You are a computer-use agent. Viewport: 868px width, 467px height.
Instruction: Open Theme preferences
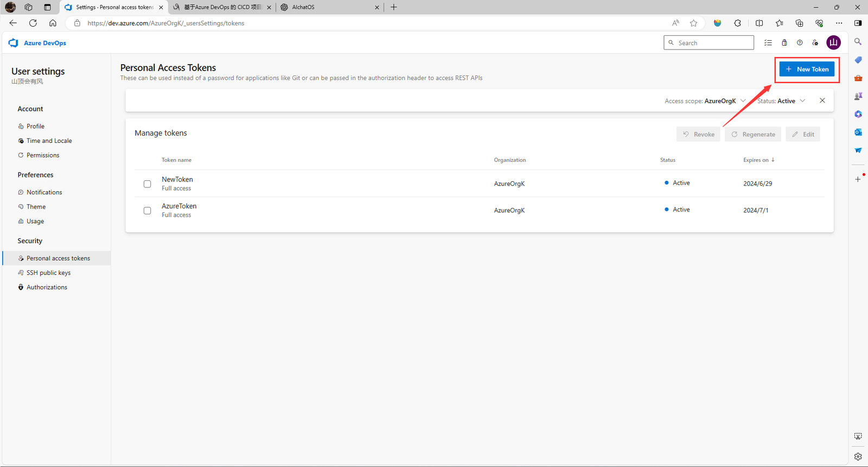(36, 207)
